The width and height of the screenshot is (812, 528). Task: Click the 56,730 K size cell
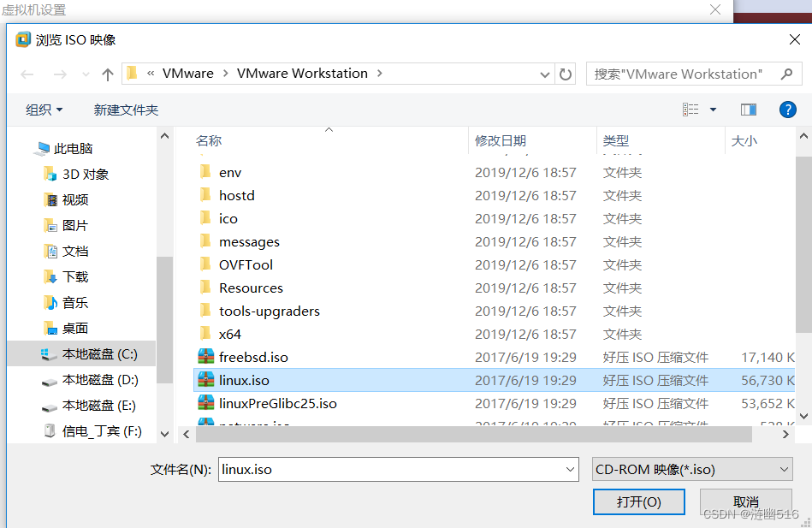(x=768, y=380)
